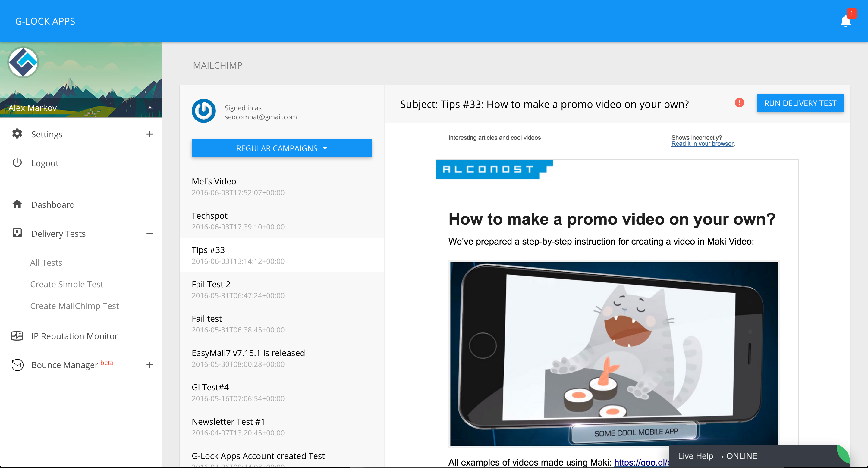Image resolution: width=868 pixels, height=468 pixels.
Task: Expand the Bounce Manager plus sign
Action: [149, 365]
